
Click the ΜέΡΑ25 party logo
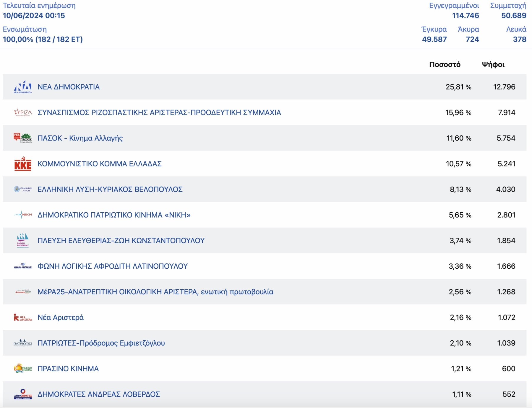(x=23, y=292)
